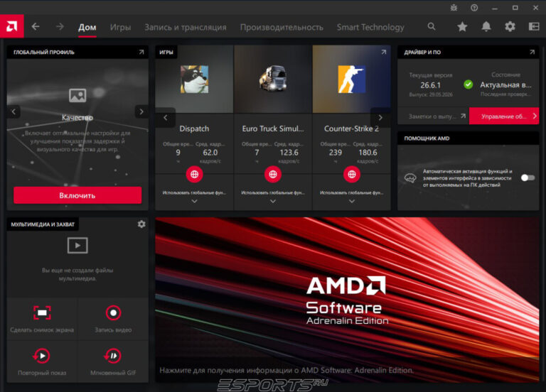
Task: Go to next games in carousel
Action: [x=380, y=118]
